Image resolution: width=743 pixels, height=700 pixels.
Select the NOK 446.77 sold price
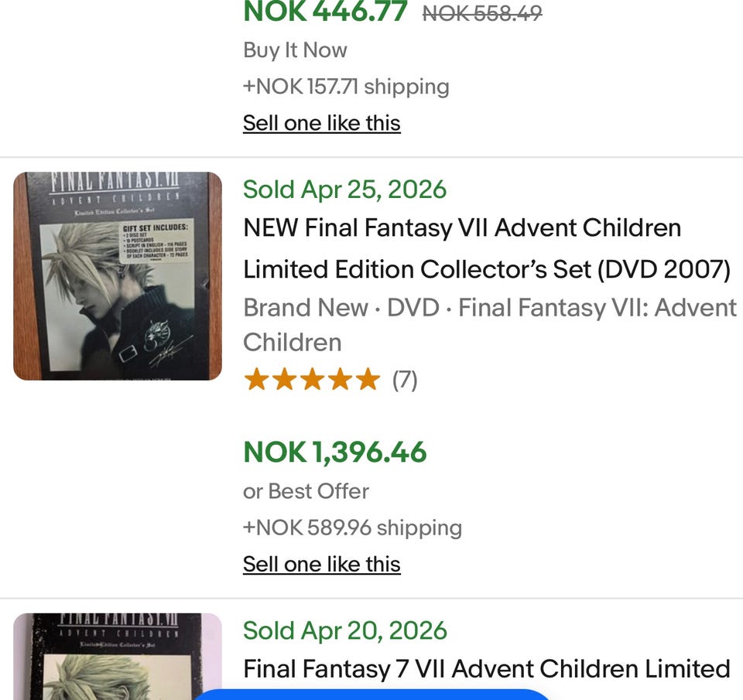pyautogui.click(x=325, y=12)
